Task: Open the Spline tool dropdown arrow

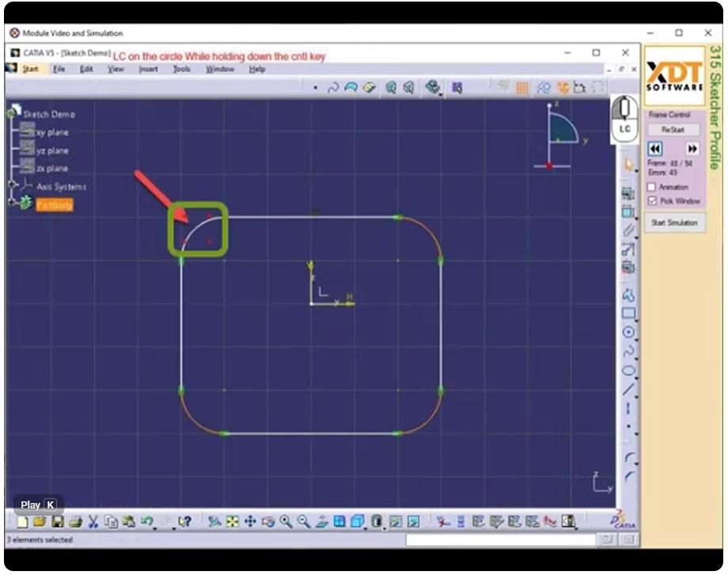Action: pos(637,358)
